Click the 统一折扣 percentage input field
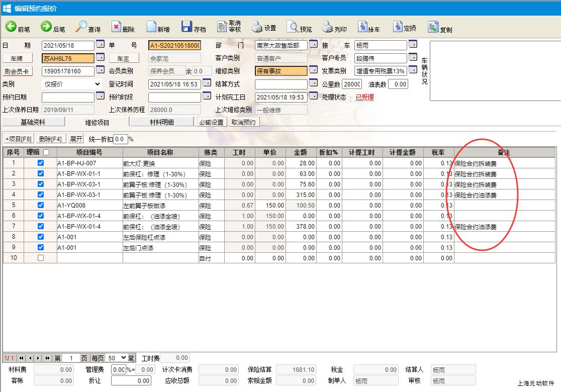This screenshot has height=392, width=561. click(120, 139)
